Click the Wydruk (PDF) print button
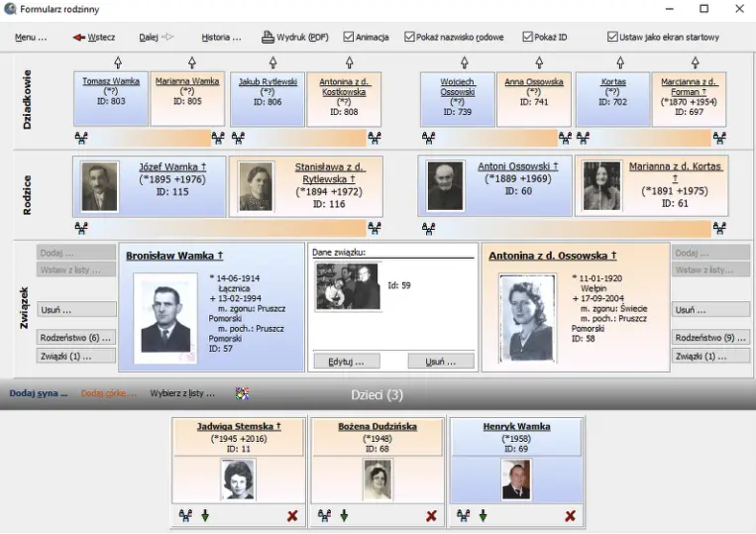This screenshot has height=534, width=756. [294, 38]
